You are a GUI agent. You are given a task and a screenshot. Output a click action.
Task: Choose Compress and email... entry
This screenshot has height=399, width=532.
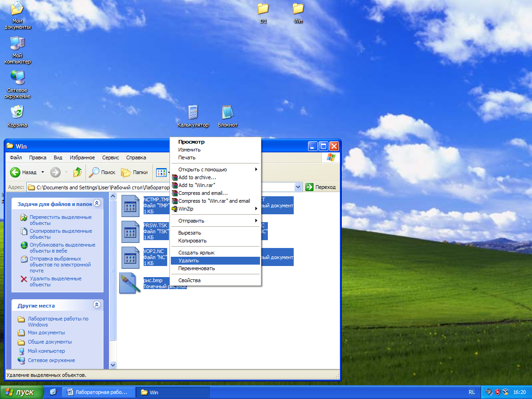pos(215,193)
